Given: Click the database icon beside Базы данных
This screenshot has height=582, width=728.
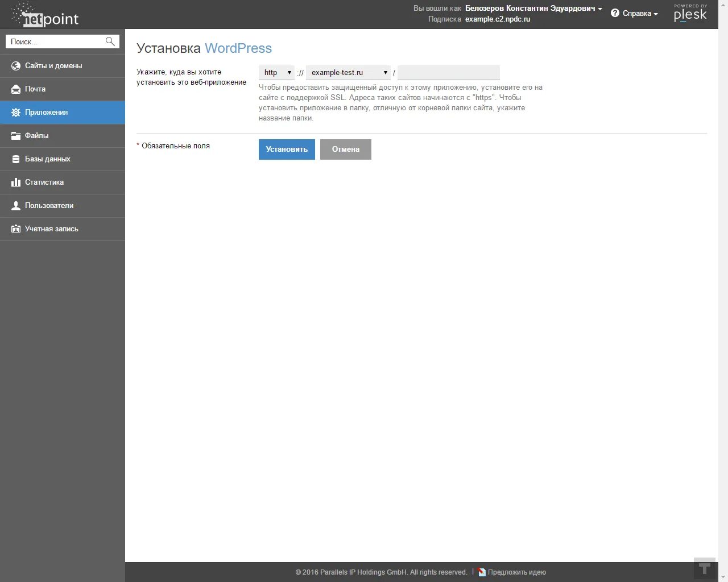Looking at the screenshot, I should coord(16,159).
